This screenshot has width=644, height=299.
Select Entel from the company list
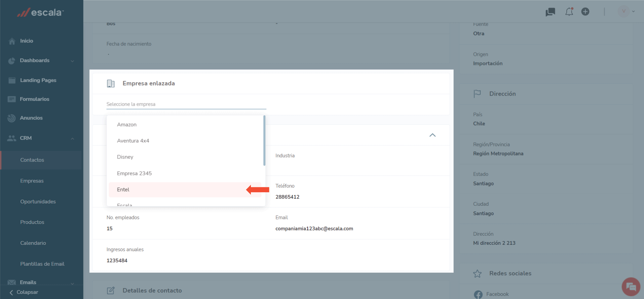(x=185, y=190)
